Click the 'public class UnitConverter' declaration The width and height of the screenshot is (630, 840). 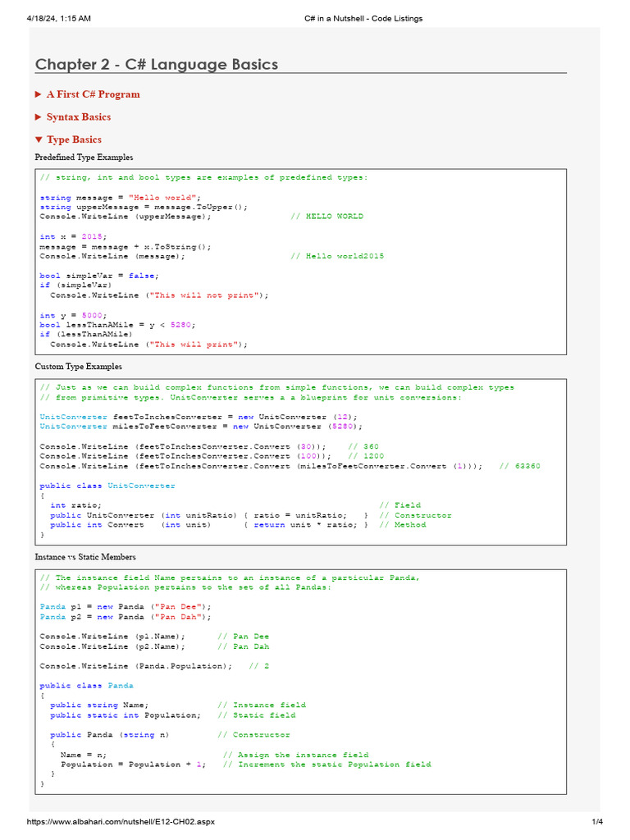coord(107,486)
